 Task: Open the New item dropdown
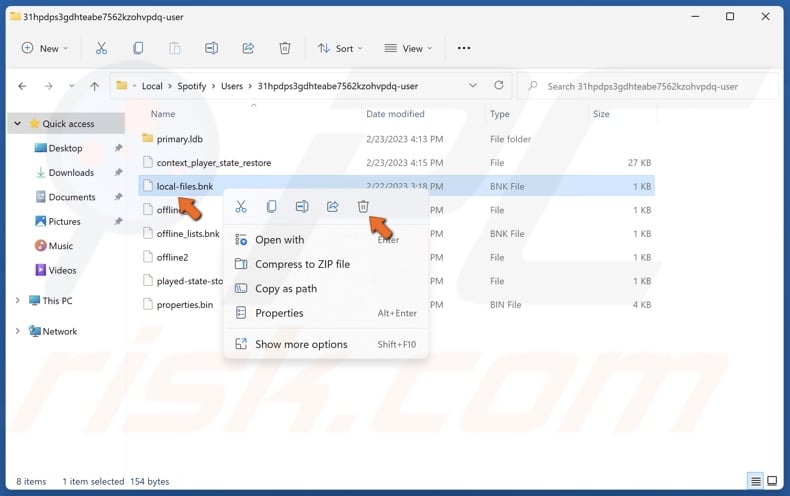[45, 48]
